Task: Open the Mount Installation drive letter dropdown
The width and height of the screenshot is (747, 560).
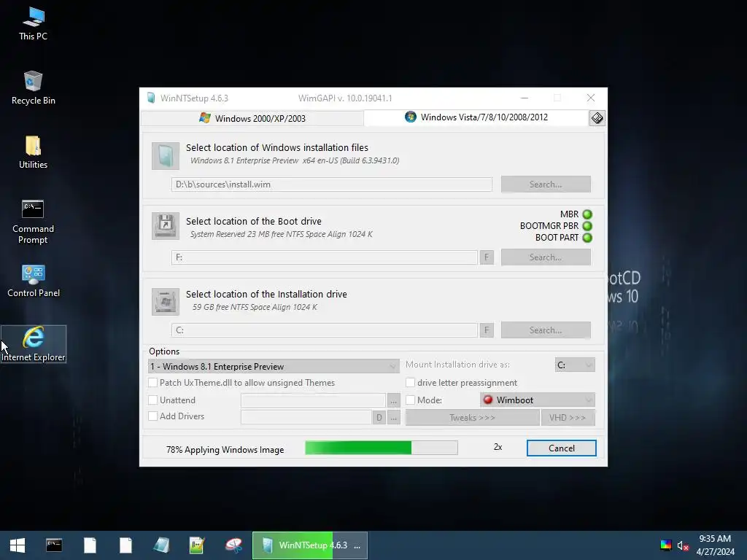Action: pos(575,365)
